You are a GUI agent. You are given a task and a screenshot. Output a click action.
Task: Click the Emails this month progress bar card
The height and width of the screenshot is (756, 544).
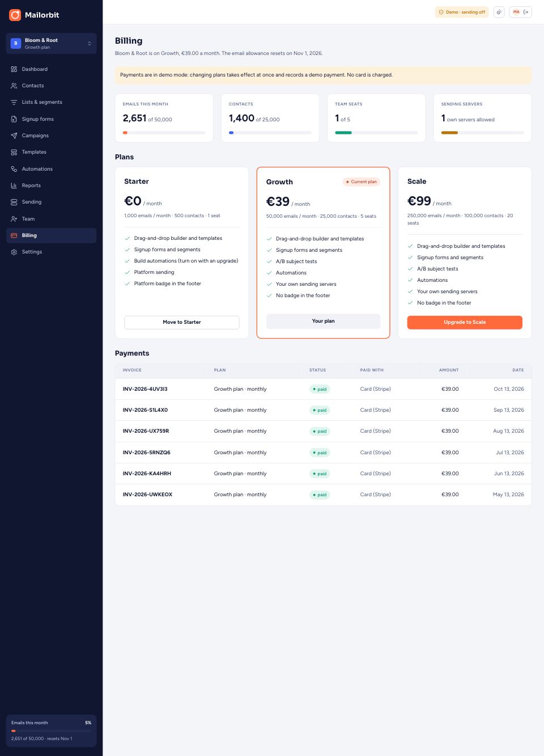pyautogui.click(x=164, y=118)
